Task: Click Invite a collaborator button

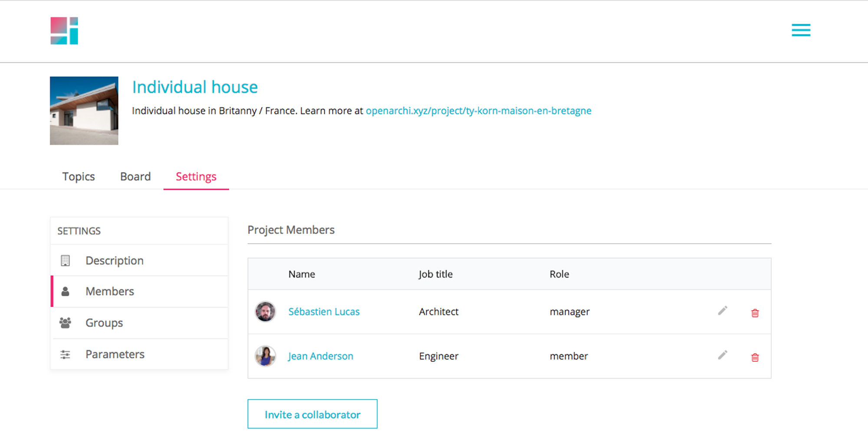Action: coord(312,414)
